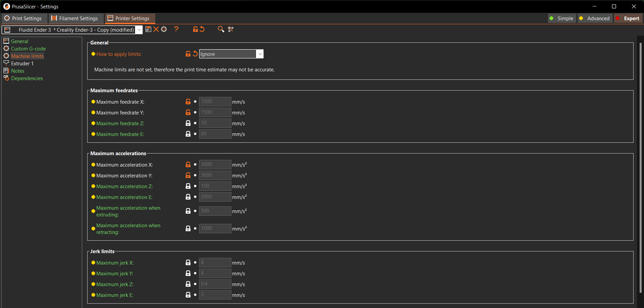Switch to Simple mode
Viewport: 644px width, 308px height.
(561, 19)
